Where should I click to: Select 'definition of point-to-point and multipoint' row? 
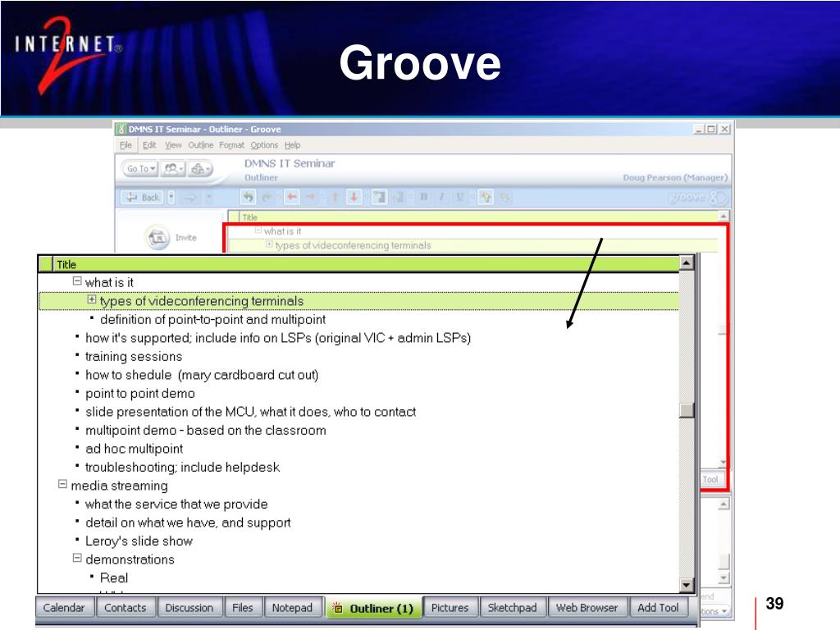[x=359, y=320]
